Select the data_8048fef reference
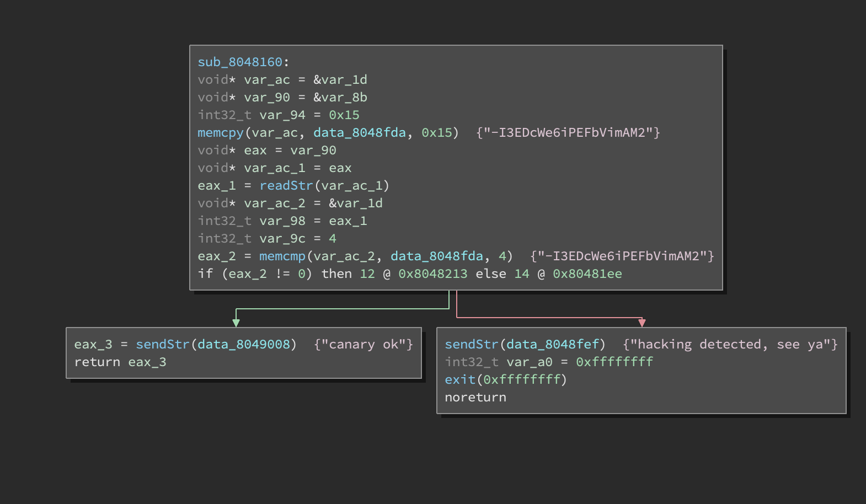The width and height of the screenshot is (866, 504). 552,345
